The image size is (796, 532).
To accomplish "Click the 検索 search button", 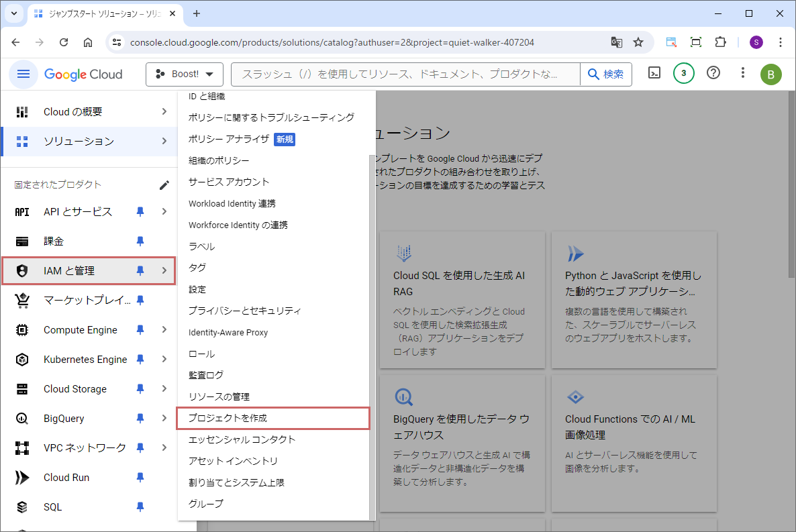I will click(x=605, y=74).
